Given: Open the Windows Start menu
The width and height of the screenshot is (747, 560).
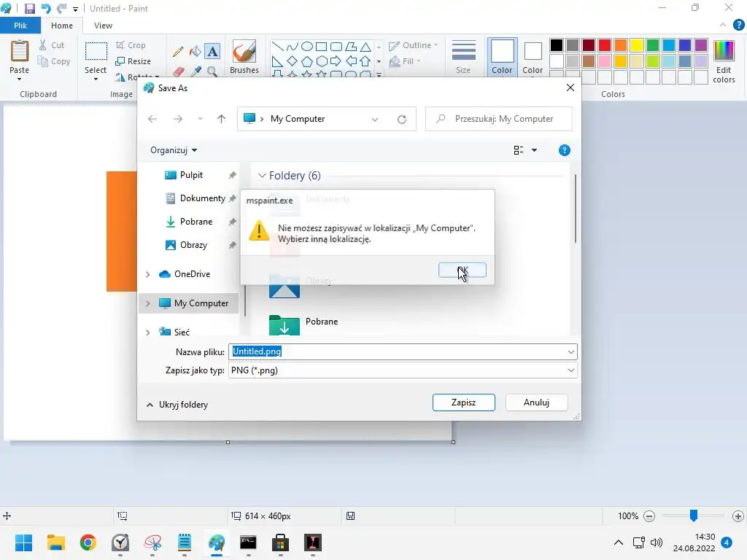Looking at the screenshot, I should pos(23,542).
